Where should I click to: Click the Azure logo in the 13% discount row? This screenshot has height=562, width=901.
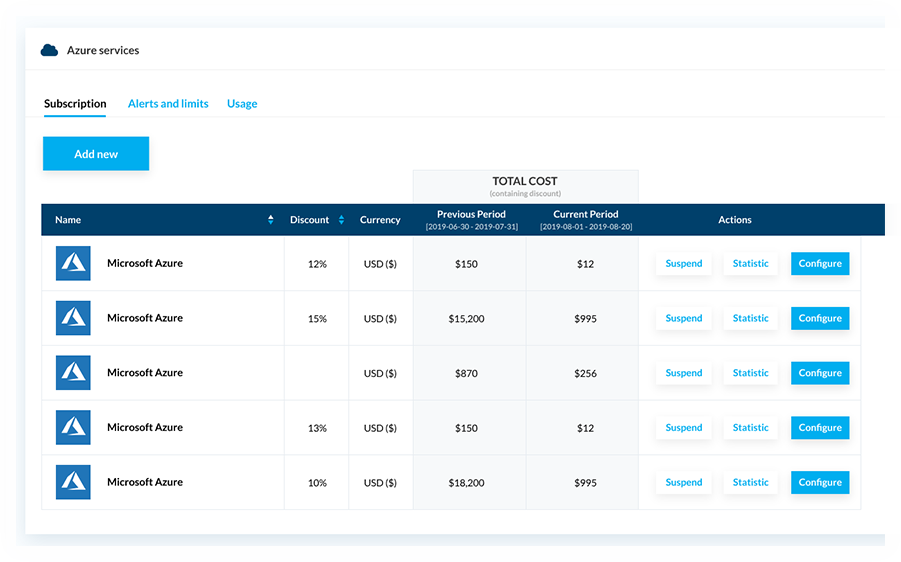[x=73, y=427]
